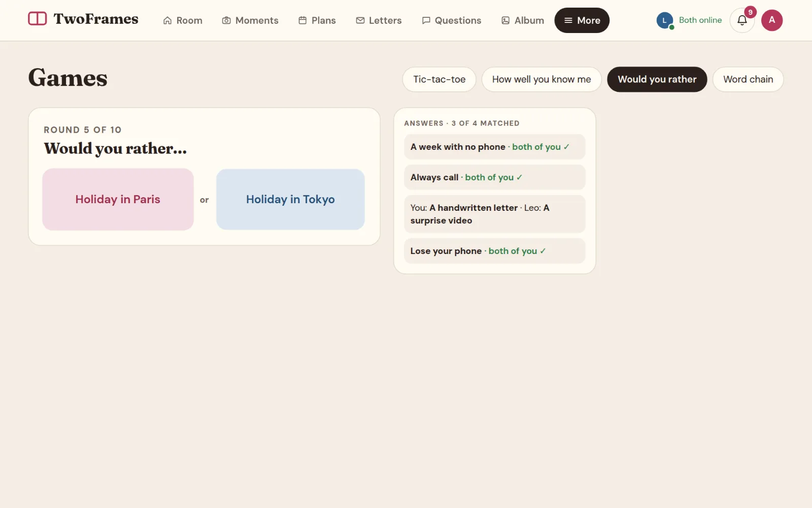Open the Room page

tap(183, 20)
